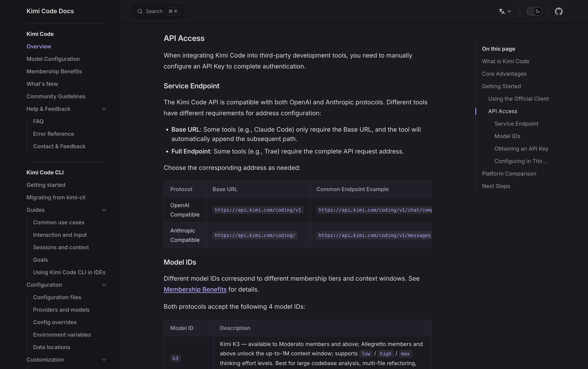588x369 pixels.
Task: Open Interaction and input guide
Action: (60, 235)
